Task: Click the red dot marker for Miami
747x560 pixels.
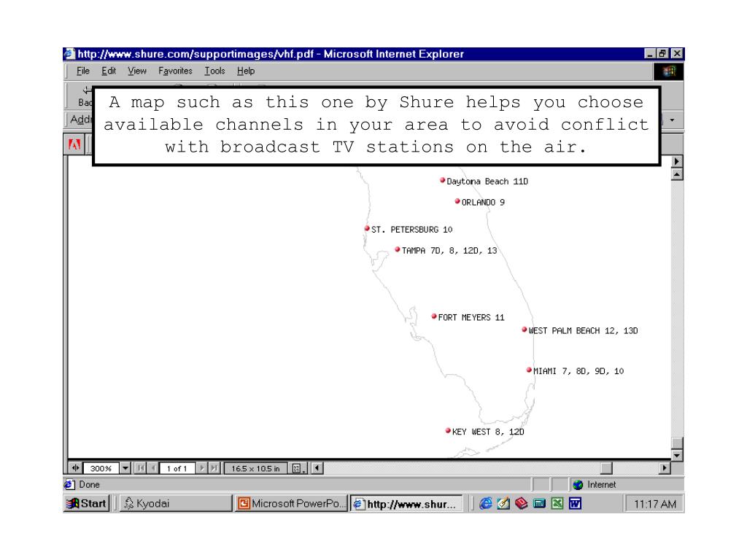Action: [x=529, y=370]
